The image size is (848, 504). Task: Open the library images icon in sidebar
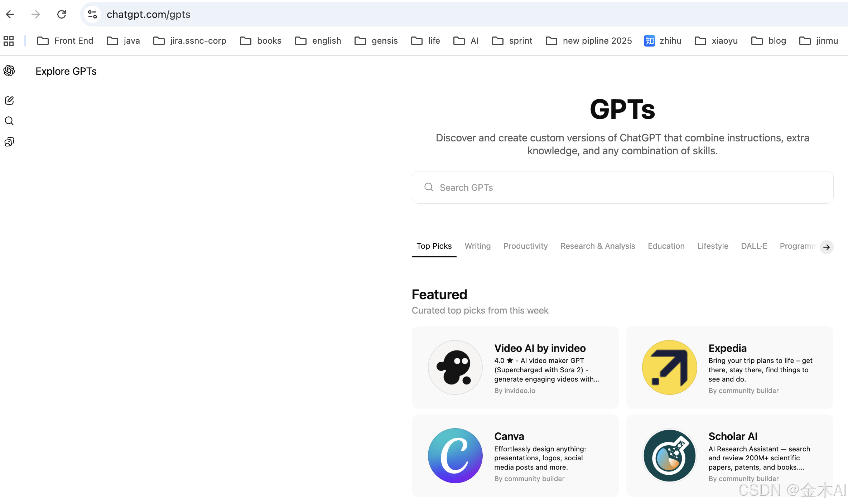tap(9, 142)
